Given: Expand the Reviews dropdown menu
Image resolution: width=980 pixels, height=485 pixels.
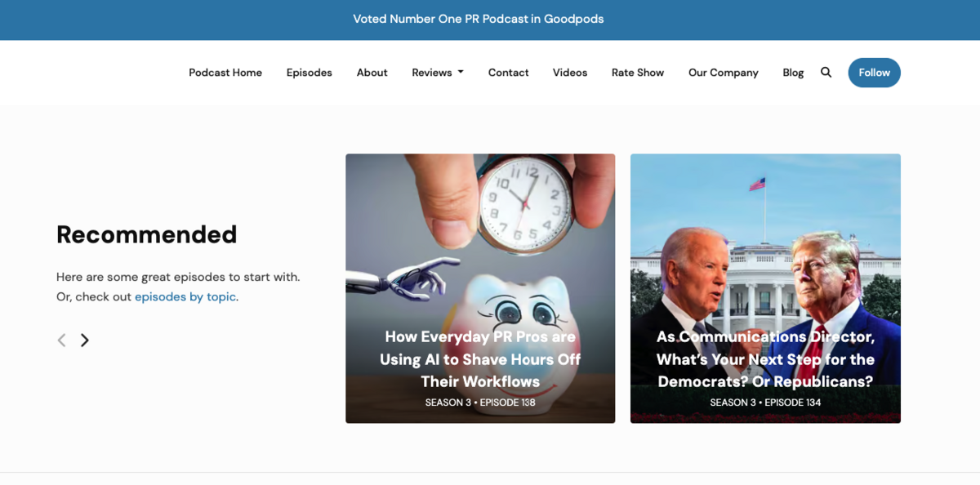Looking at the screenshot, I should (x=437, y=73).
